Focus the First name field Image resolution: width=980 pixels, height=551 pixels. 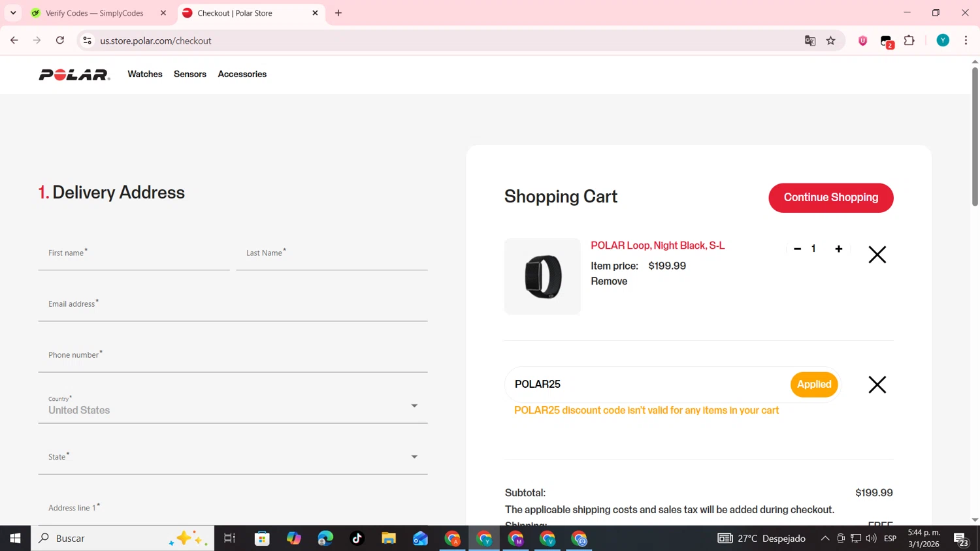point(134,254)
